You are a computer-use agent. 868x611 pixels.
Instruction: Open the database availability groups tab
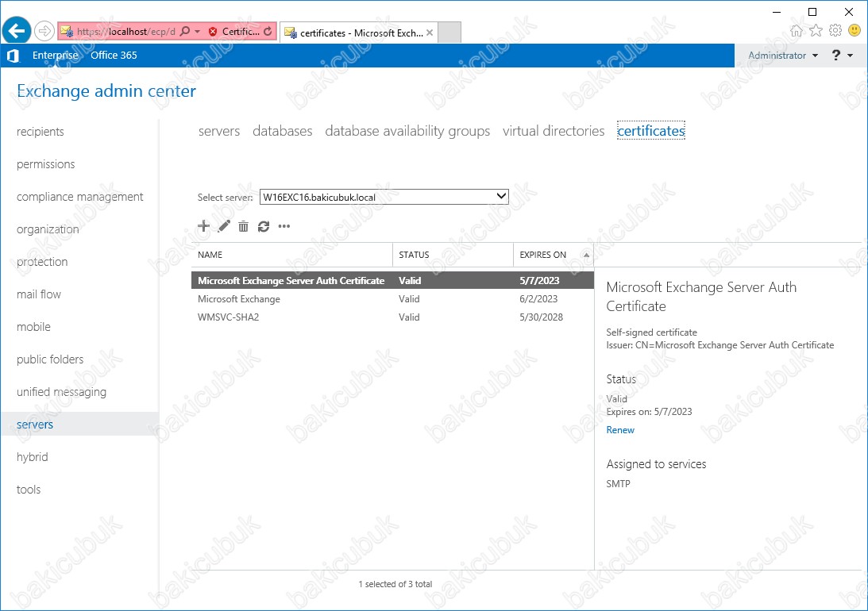coord(407,131)
